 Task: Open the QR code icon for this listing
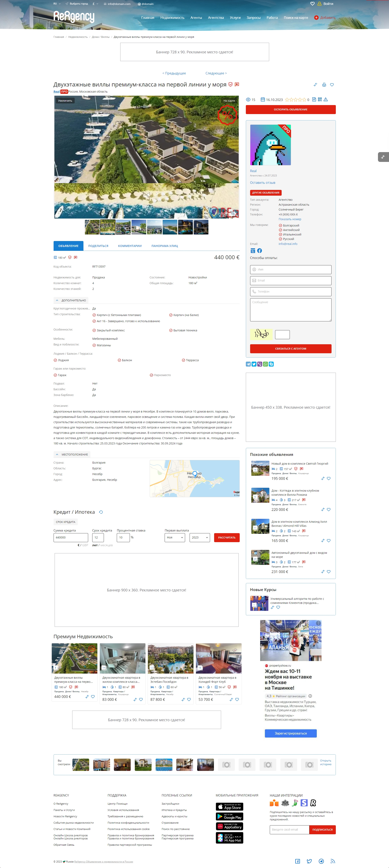pos(320,99)
